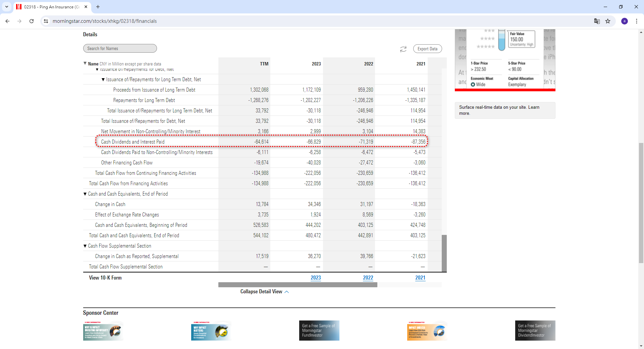Focus the Search for Names field
This screenshot has width=644, height=349.
[120, 48]
